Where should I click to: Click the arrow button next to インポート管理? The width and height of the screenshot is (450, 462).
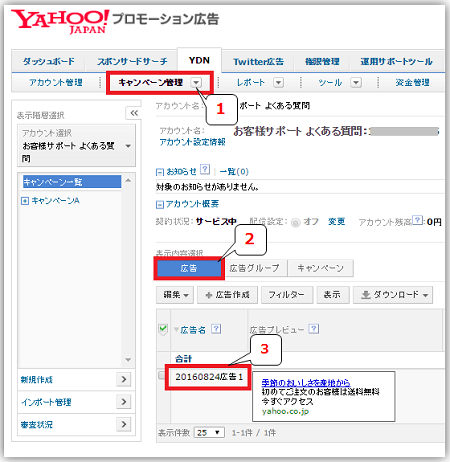tap(124, 402)
